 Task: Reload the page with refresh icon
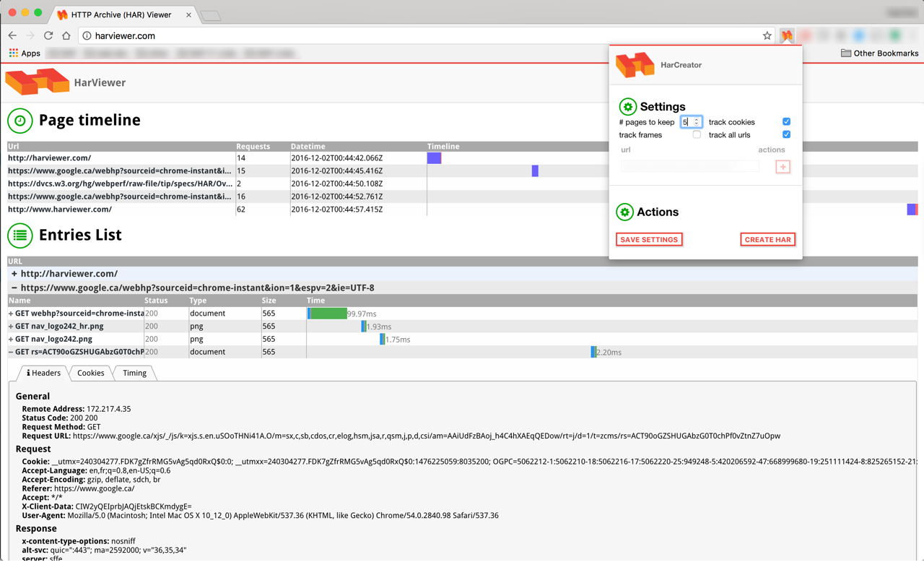48,35
